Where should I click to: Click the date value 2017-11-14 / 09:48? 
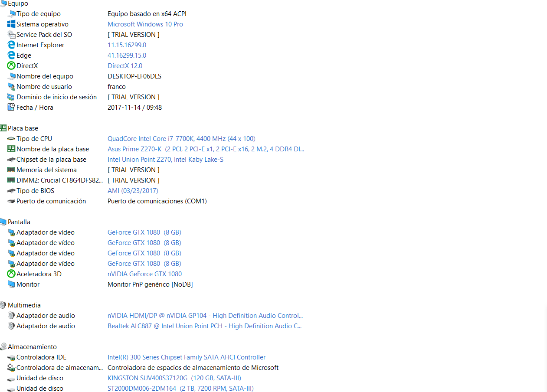coord(134,108)
